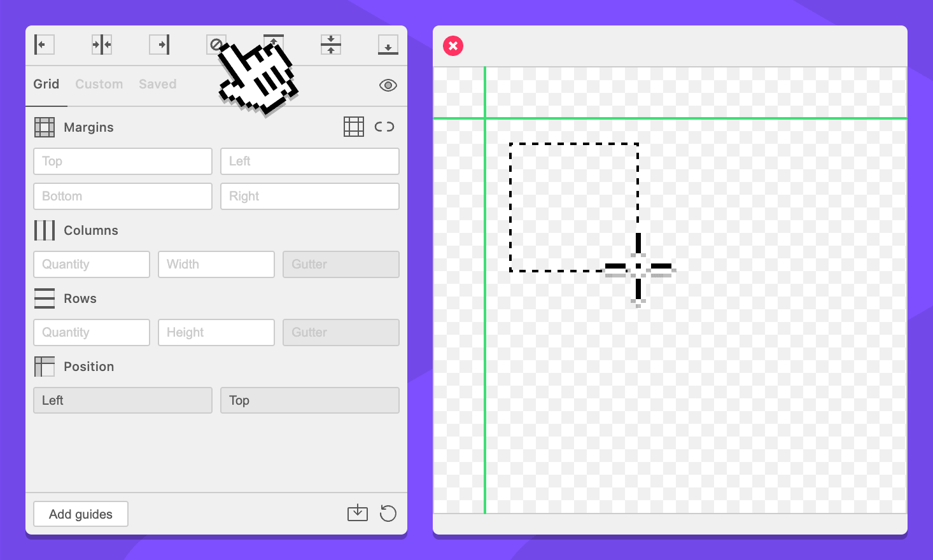Toggle the link margins icon
Viewport: 933px width, 560px height.
pos(384,127)
